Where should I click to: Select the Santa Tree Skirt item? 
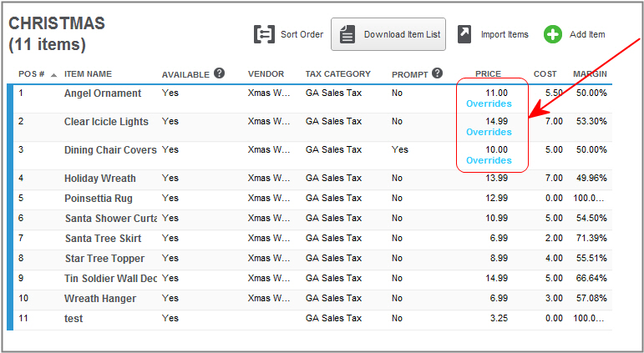103,239
